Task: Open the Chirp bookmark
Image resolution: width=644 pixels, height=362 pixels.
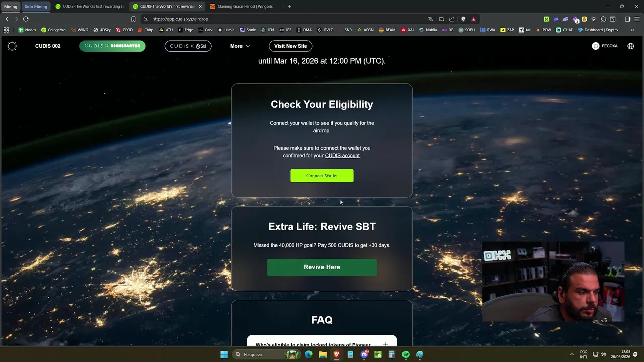Action: 146,30
